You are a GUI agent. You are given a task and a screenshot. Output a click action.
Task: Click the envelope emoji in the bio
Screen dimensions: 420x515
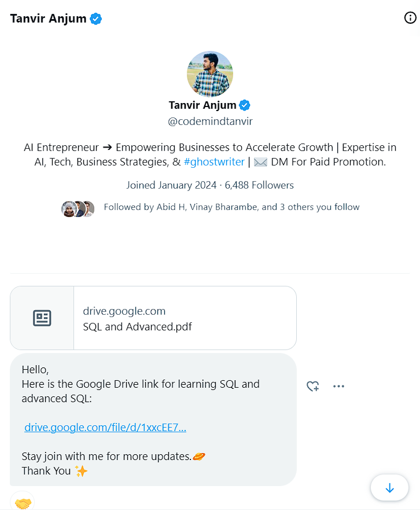pos(260,162)
